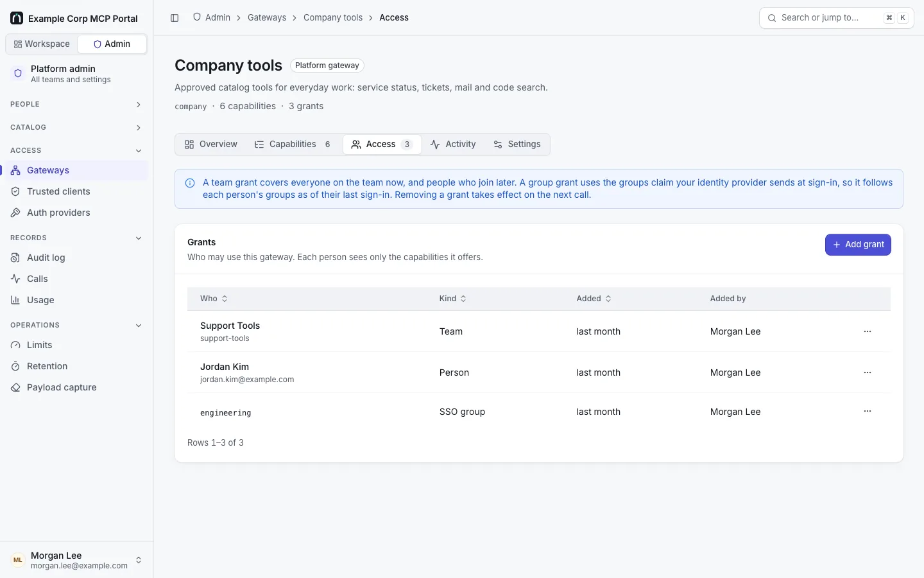Click the Payload capture icon
This screenshot has height=578, width=924.
click(15, 387)
